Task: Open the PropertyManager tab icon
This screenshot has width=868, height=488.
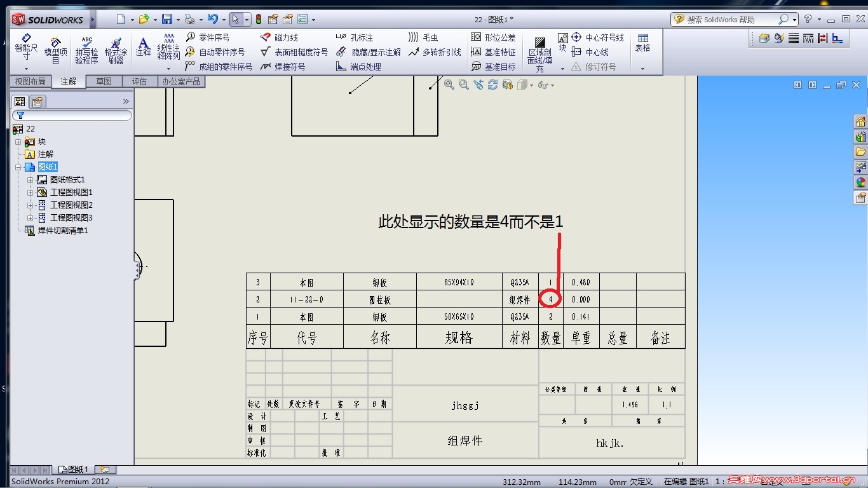Action: (x=37, y=102)
